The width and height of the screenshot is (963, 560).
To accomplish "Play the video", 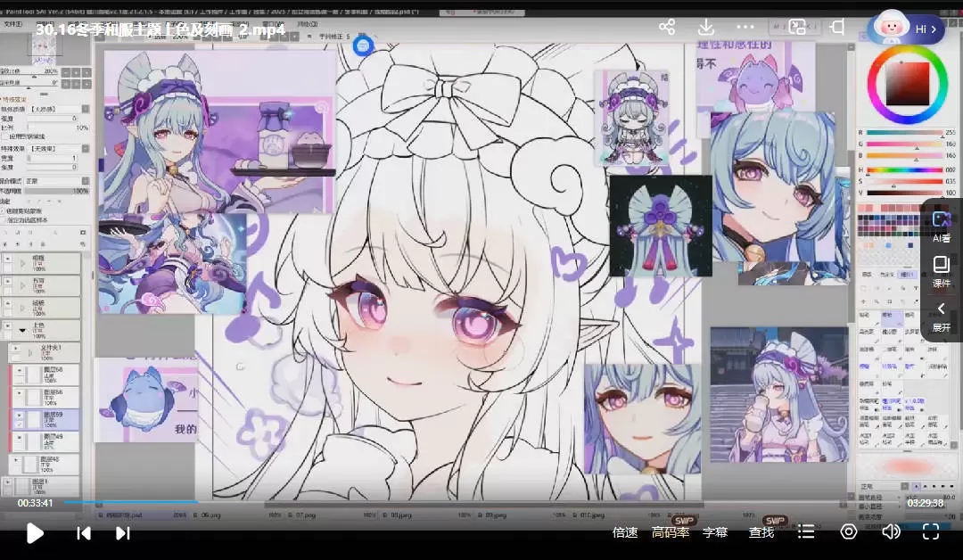I will point(35,533).
